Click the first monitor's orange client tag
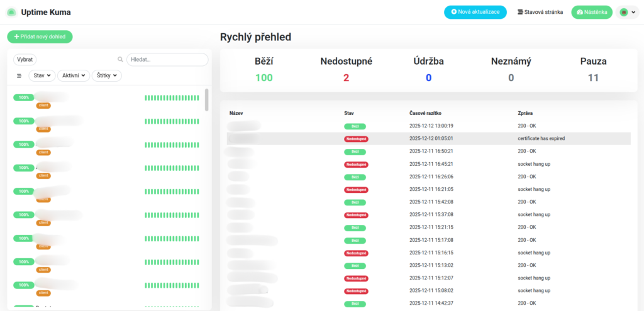644x311 pixels. 43,106
